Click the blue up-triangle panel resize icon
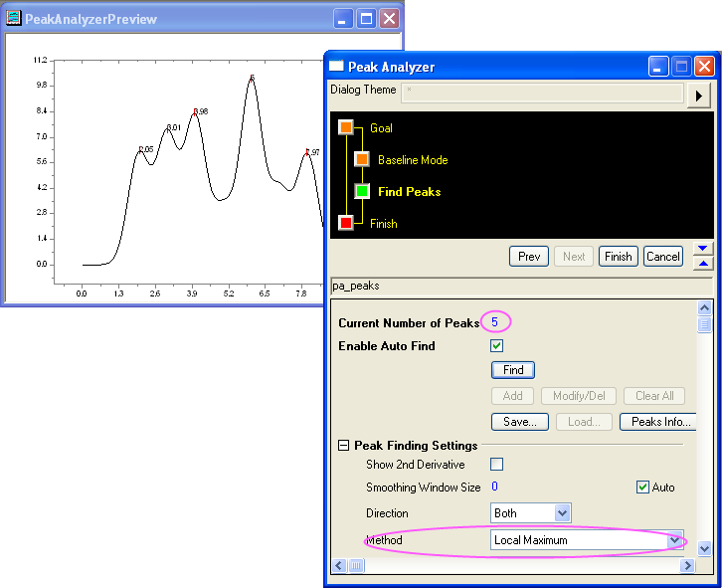This screenshot has width=722, height=588. 703,263
